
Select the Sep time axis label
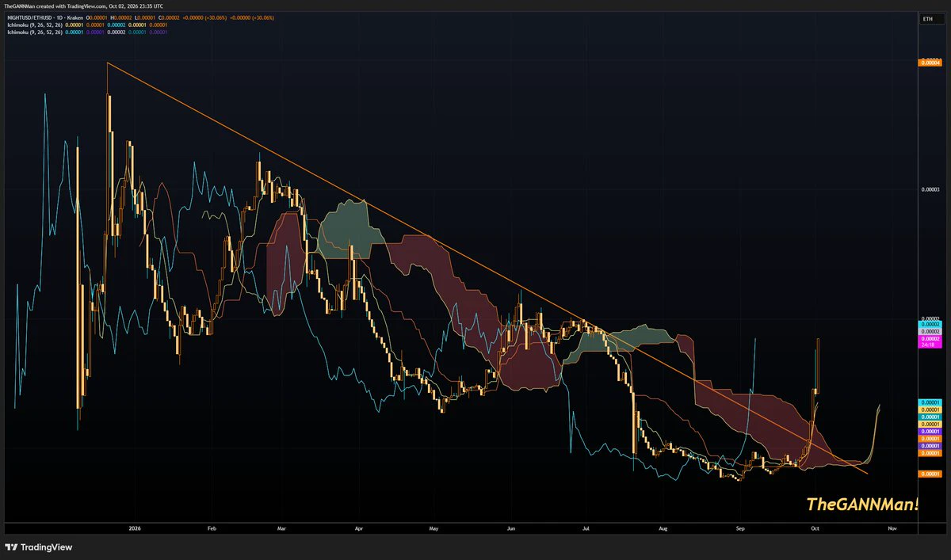(x=739, y=527)
